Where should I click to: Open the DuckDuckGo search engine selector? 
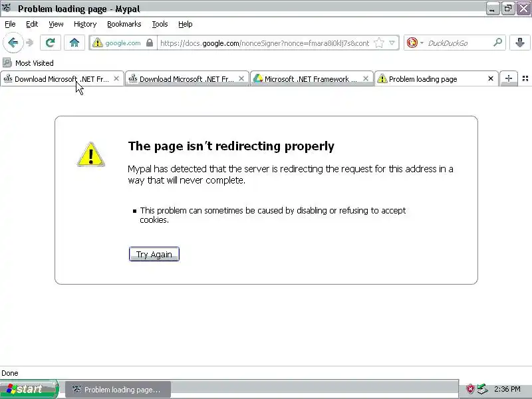[415, 43]
